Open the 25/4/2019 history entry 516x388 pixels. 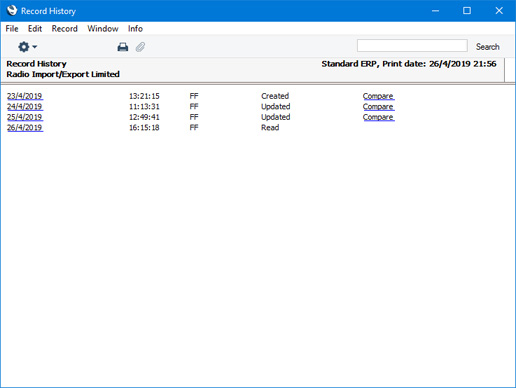[25, 117]
